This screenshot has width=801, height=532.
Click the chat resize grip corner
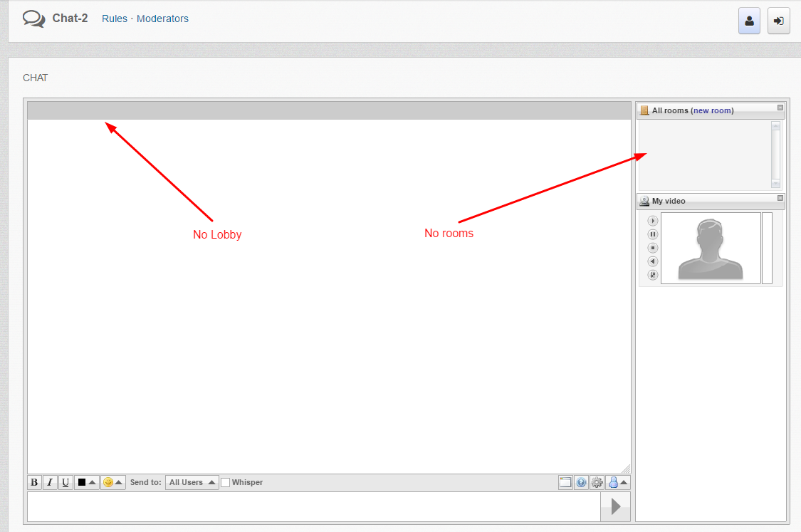click(627, 469)
